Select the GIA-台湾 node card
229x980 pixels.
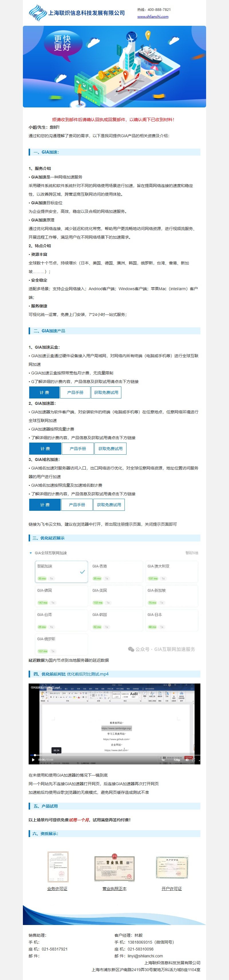point(61,620)
